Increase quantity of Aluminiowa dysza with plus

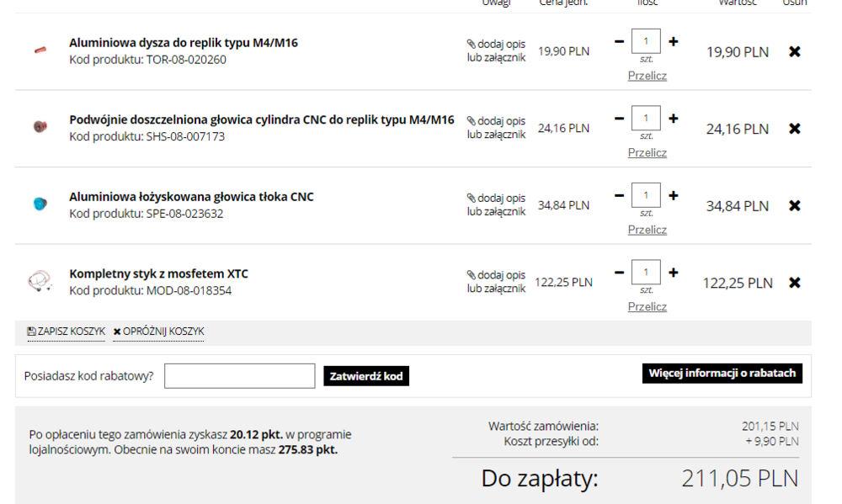[x=673, y=41]
